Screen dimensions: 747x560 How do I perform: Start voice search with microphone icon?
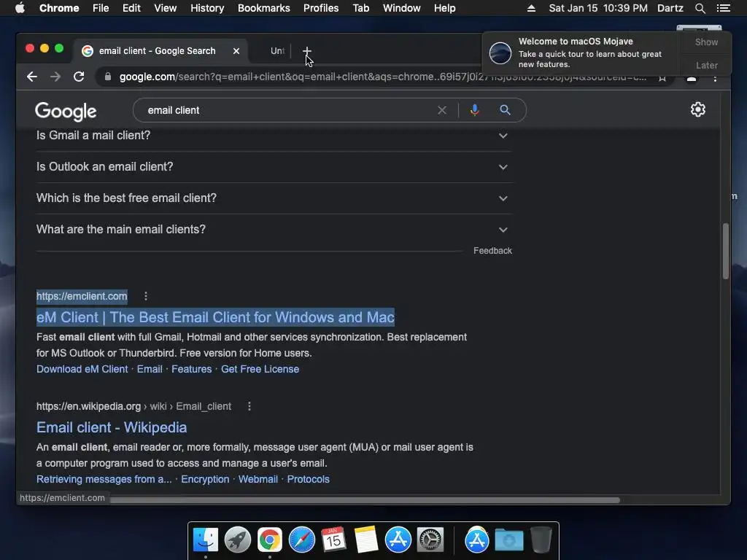(474, 111)
